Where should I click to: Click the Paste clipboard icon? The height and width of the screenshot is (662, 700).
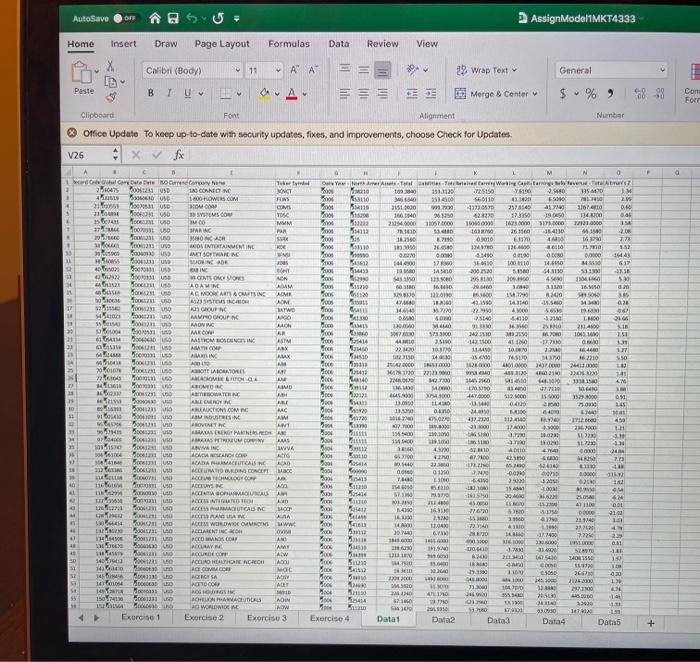click(x=81, y=72)
